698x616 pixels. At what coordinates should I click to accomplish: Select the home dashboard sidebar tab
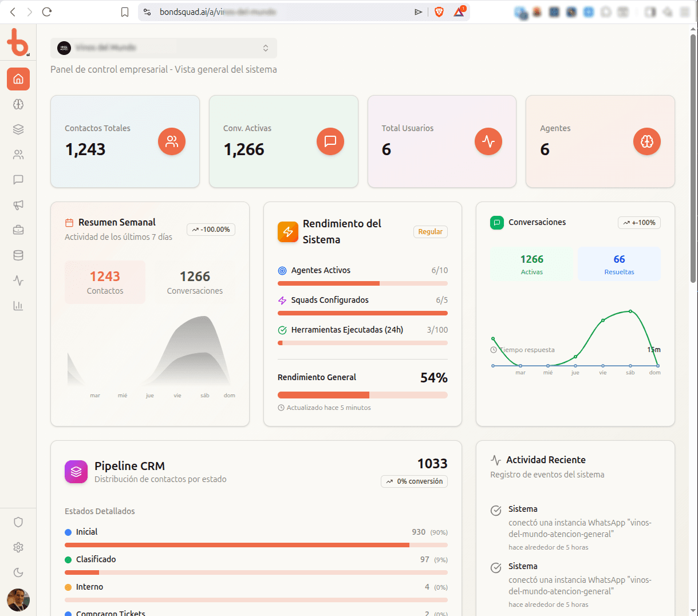18,79
